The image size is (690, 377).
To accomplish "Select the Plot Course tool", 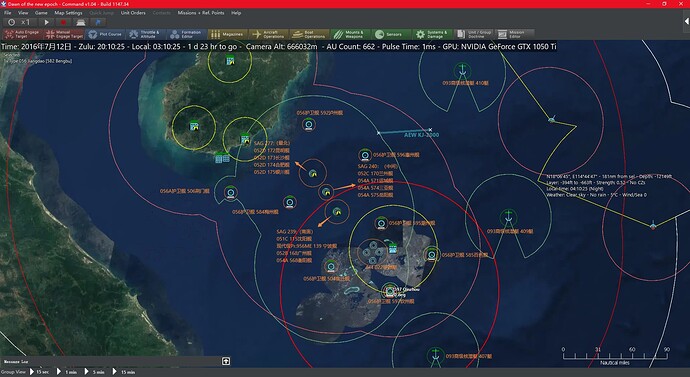I will [x=105, y=34].
